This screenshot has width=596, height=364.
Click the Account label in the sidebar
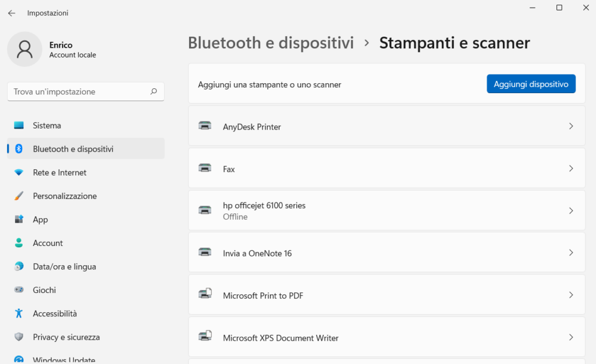(x=48, y=243)
